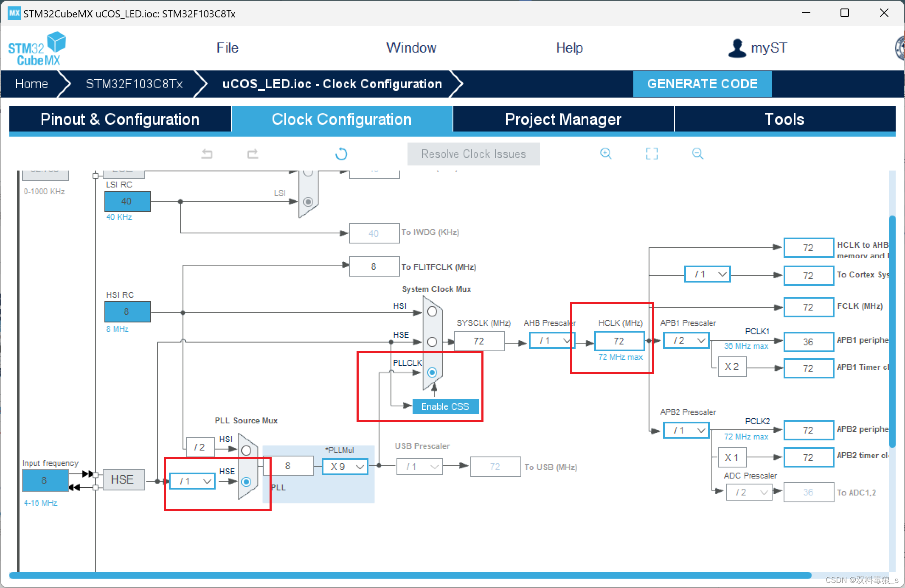Open the AHB Prescaler dropdown

tap(552, 341)
